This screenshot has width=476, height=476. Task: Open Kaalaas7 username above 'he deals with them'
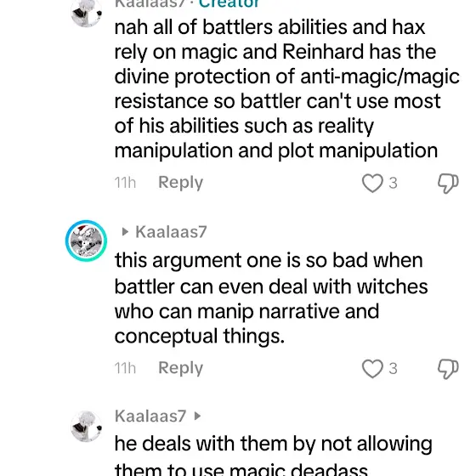coord(150,416)
